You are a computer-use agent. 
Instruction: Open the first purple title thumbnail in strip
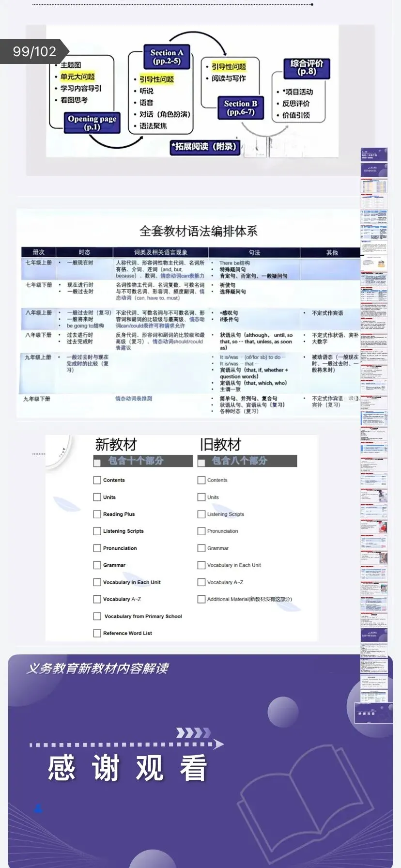pos(374,155)
